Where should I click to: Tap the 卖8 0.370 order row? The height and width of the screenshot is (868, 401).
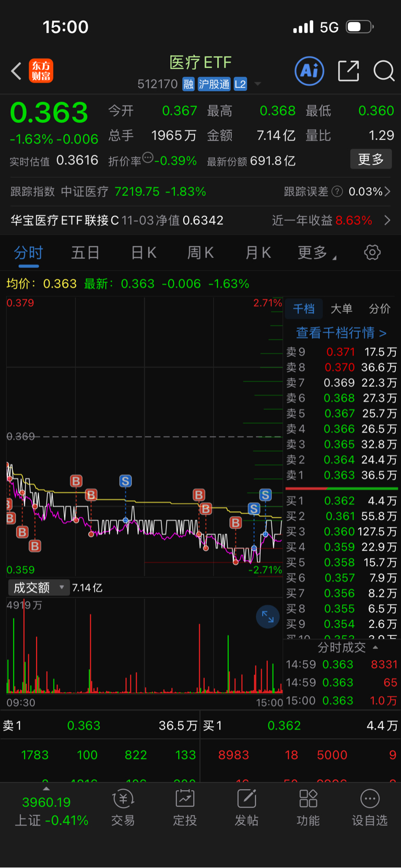(341, 367)
